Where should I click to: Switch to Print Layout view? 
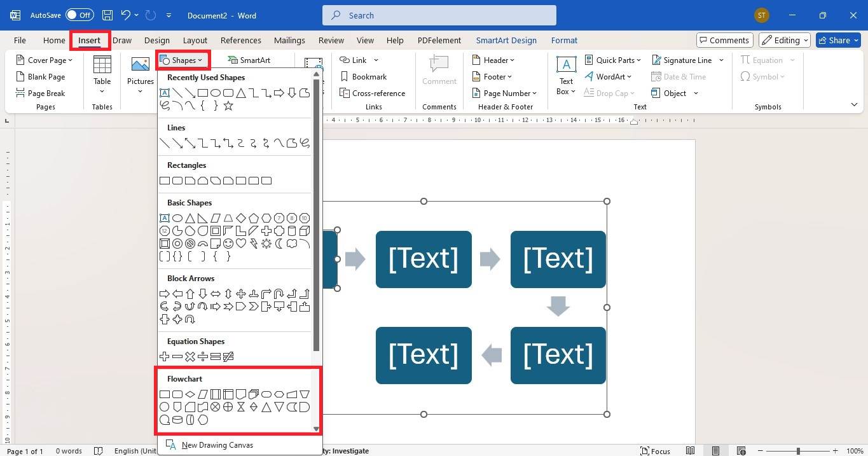coord(715,451)
